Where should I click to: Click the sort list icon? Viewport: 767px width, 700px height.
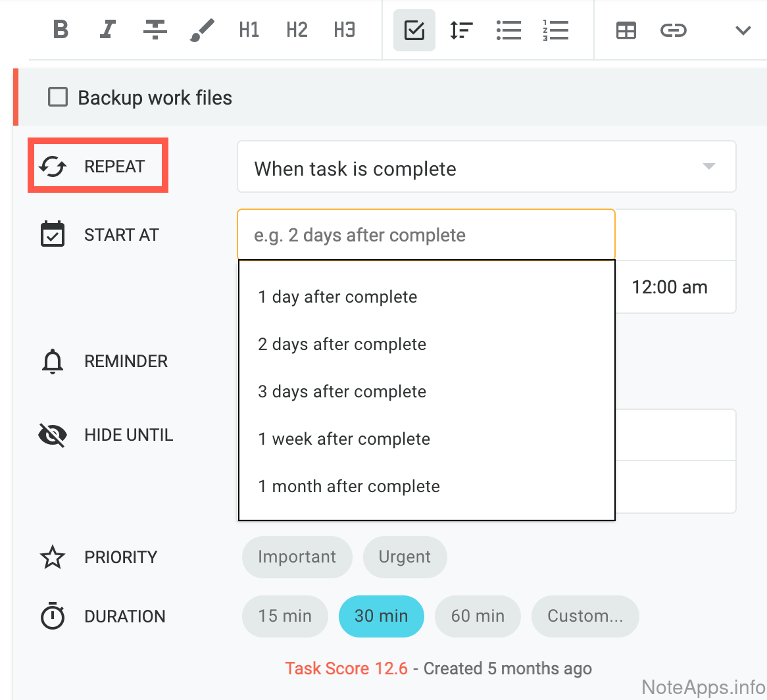[x=461, y=30]
